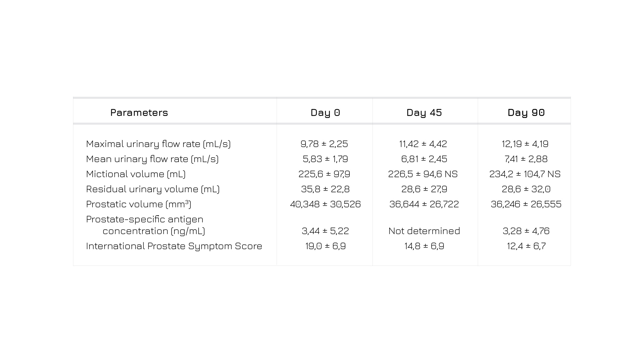Click the Mictional volume (mL) row label

click(136, 174)
